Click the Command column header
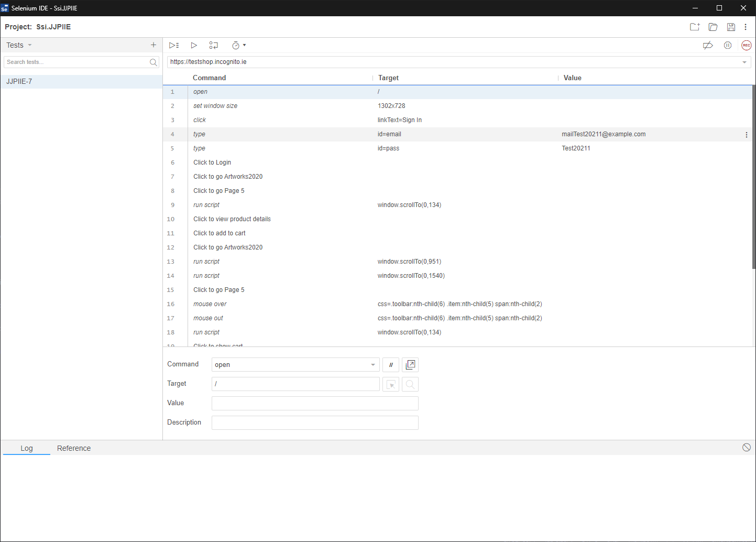The width and height of the screenshot is (756, 542). (x=210, y=78)
